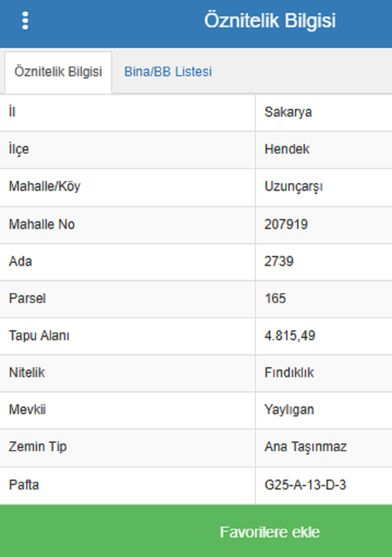Image resolution: width=392 pixels, height=557 pixels.
Task: Select the Tapu Alanı value 4.815,49
Action: pos(290,336)
